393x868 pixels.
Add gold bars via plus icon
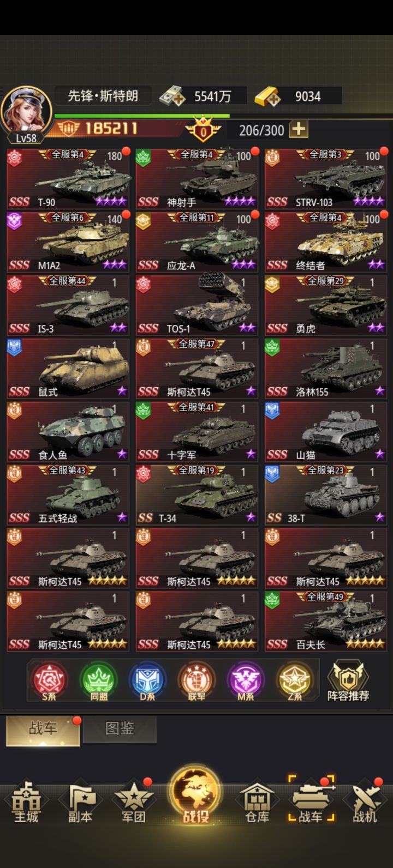click(x=268, y=97)
